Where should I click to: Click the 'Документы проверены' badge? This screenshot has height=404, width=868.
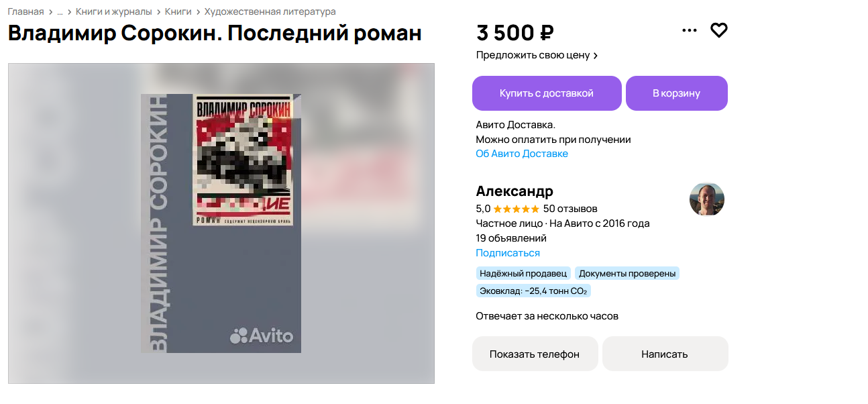(627, 273)
